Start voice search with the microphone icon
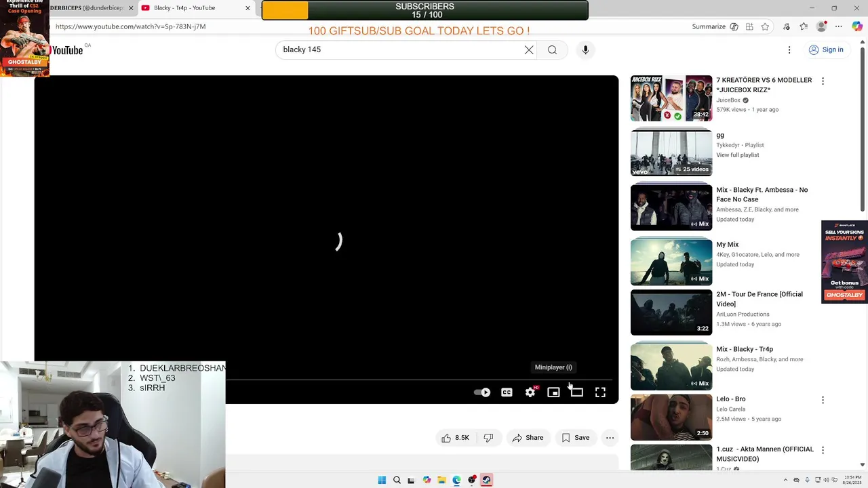The width and height of the screenshot is (868, 488). pos(585,49)
